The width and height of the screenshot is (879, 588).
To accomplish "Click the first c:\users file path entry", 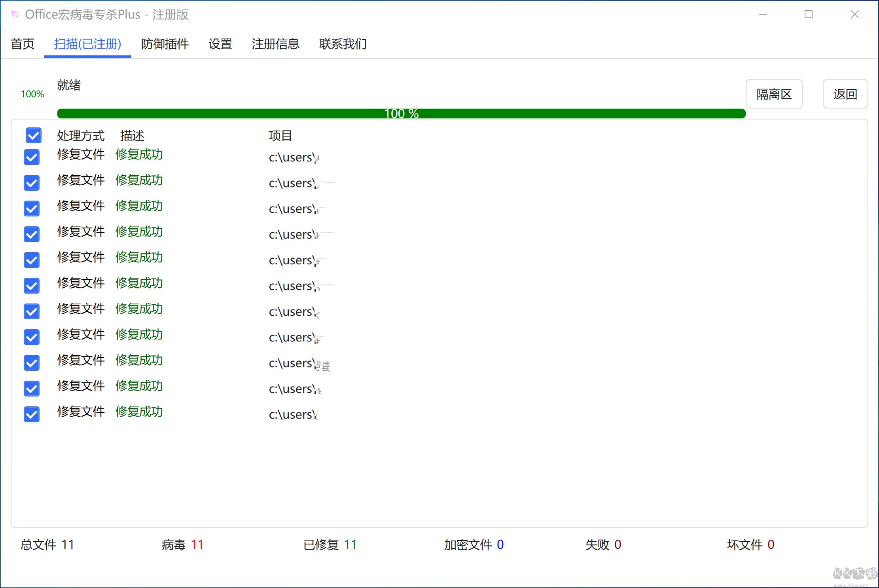I will [293, 157].
